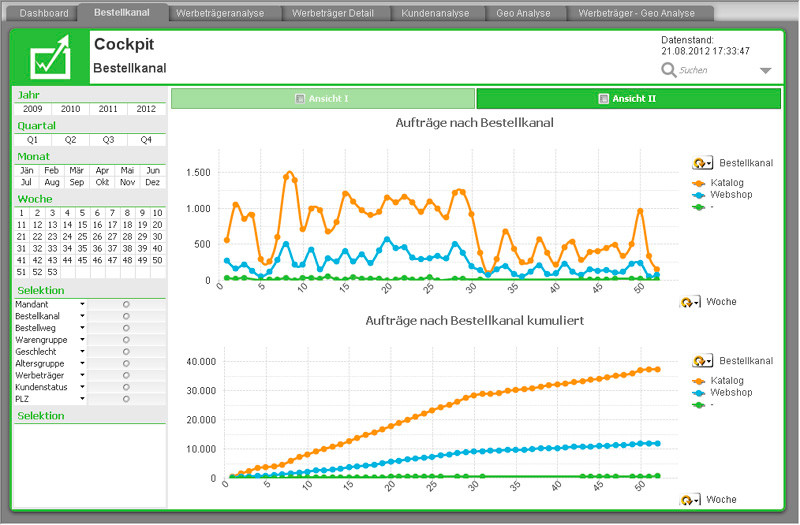Click the Cockpit green chart logo
Image resolution: width=800 pixels, height=525 pixels.
(51, 57)
